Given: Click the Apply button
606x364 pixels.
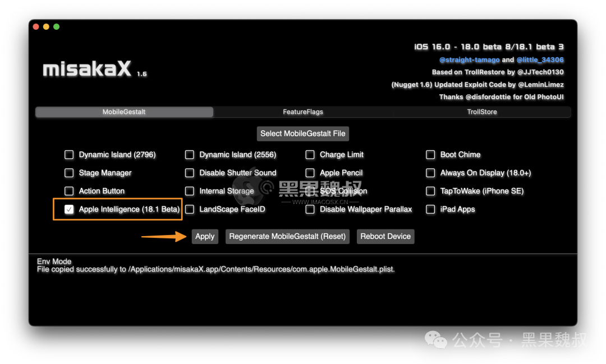Looking at the screenshot, I should (205, 237).
